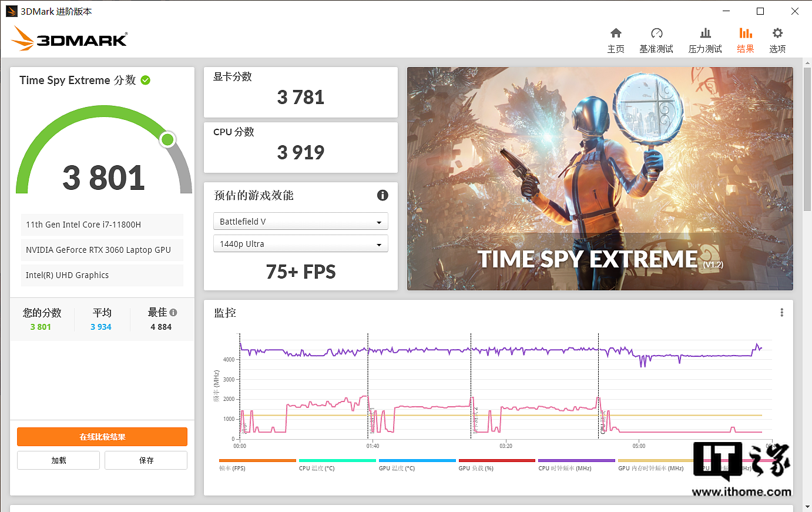This screenshot has height=512, width=812.
Task: Click the Intel(R) UHD Graphics row
Action: tap(102, 275)
